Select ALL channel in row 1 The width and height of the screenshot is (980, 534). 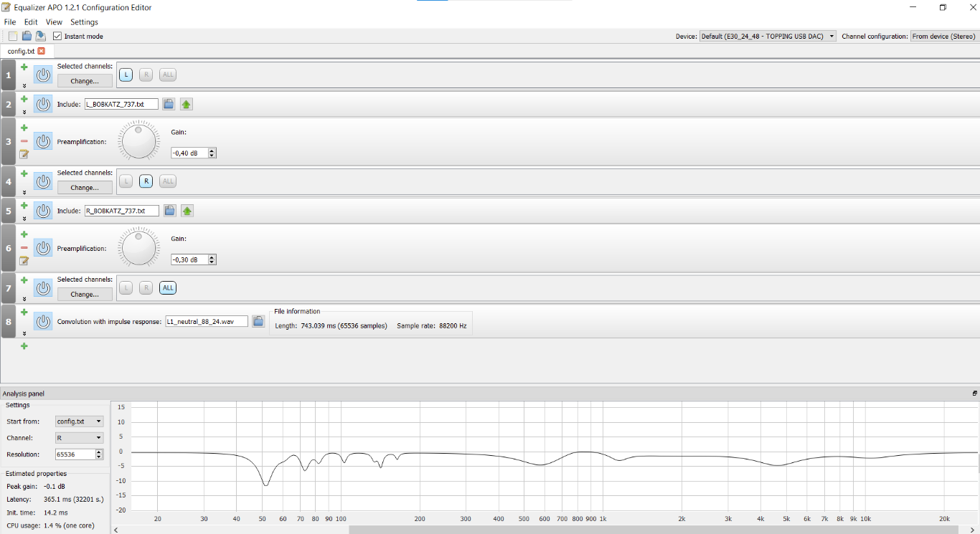[x=168, y=75]
